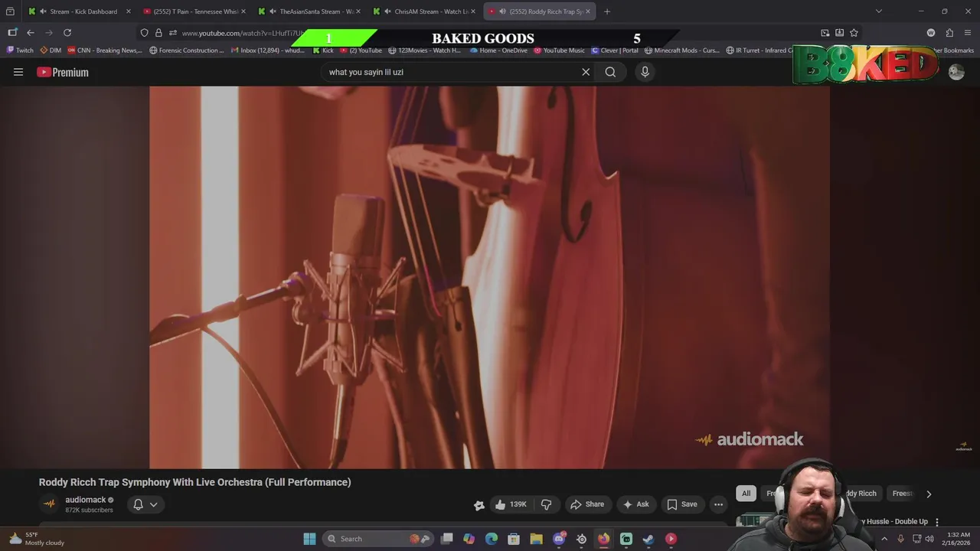Image resolution: width=980 pixels, height=551 pixels.
Task: Close the Stream - Kick Dashboard tab
Action: [x=128, y=11]
